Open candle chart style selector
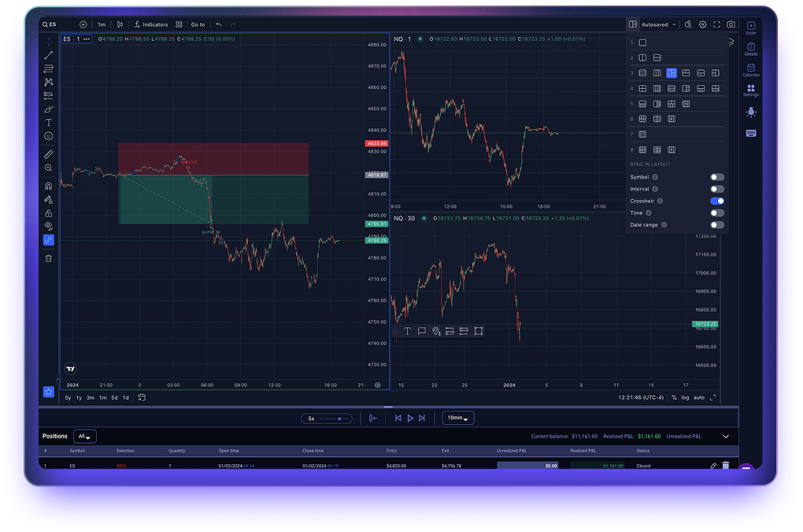803x532 pixels. (120, 24)
